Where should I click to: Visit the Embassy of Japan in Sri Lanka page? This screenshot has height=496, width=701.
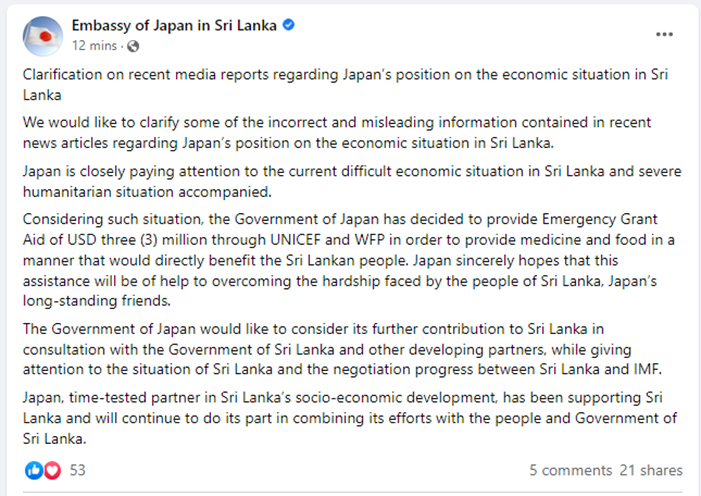(174, 25)
